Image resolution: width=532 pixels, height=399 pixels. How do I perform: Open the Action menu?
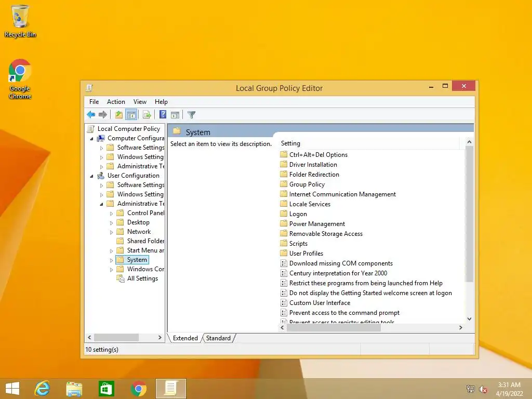click(x=116, y=102)
